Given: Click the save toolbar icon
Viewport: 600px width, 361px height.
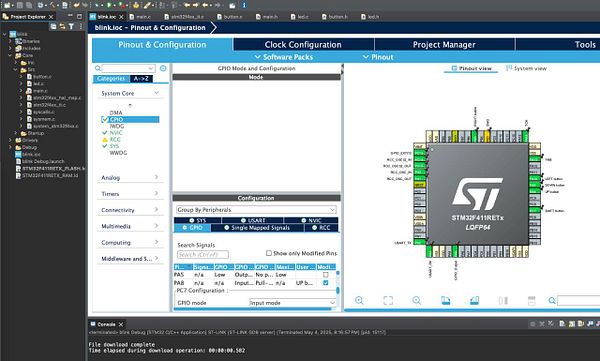Looking at the screenshot, I should point(19,5).
